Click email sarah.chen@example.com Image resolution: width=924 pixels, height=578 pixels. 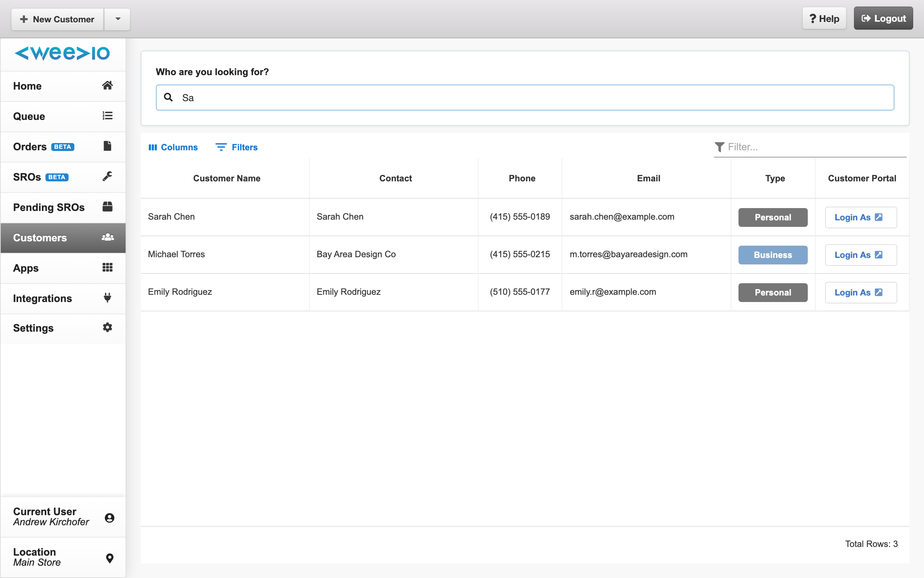pyautogui.click(x=622, y=217)
